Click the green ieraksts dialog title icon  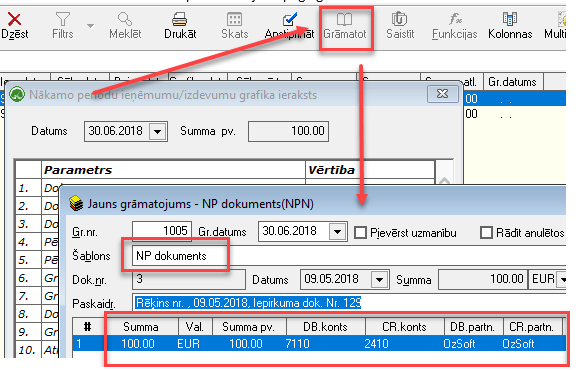[x=17, y=94]
